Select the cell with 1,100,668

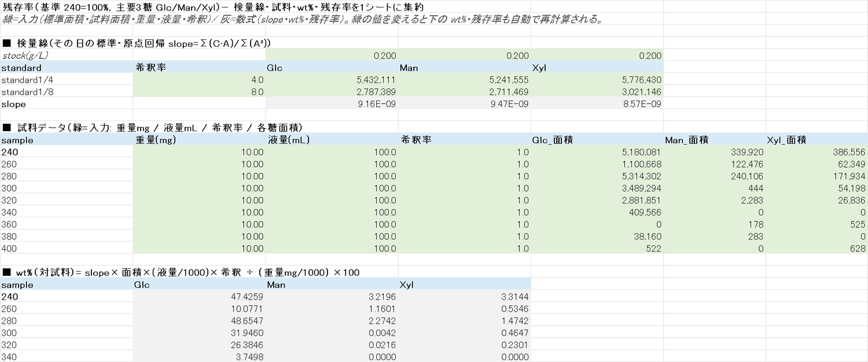click(x=597, y=164)
